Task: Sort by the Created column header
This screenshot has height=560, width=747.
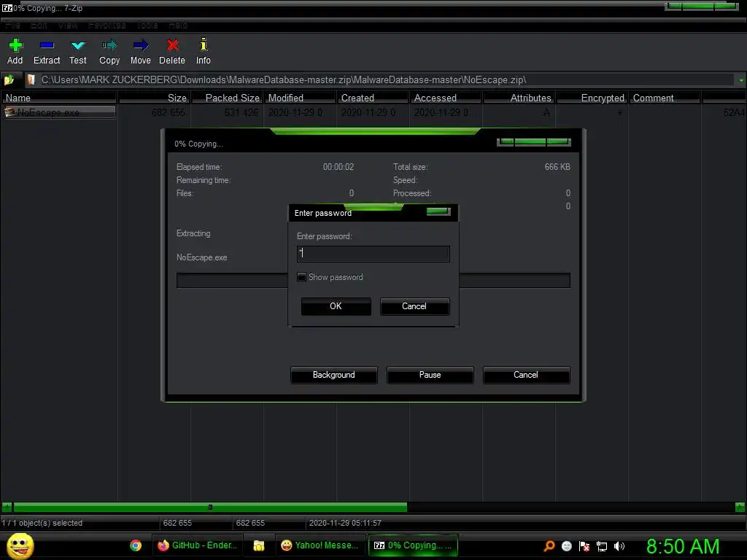Action: tap(373, 98)
